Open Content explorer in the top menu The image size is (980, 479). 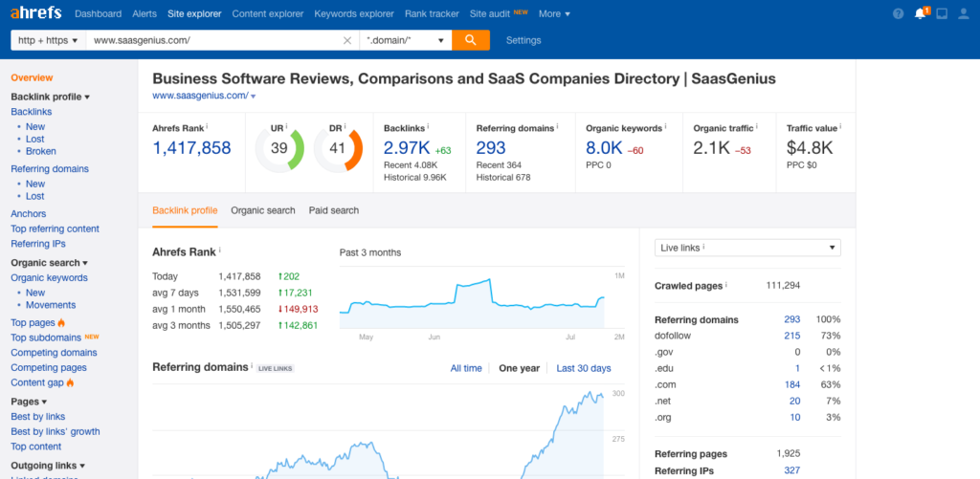(268, 13)
